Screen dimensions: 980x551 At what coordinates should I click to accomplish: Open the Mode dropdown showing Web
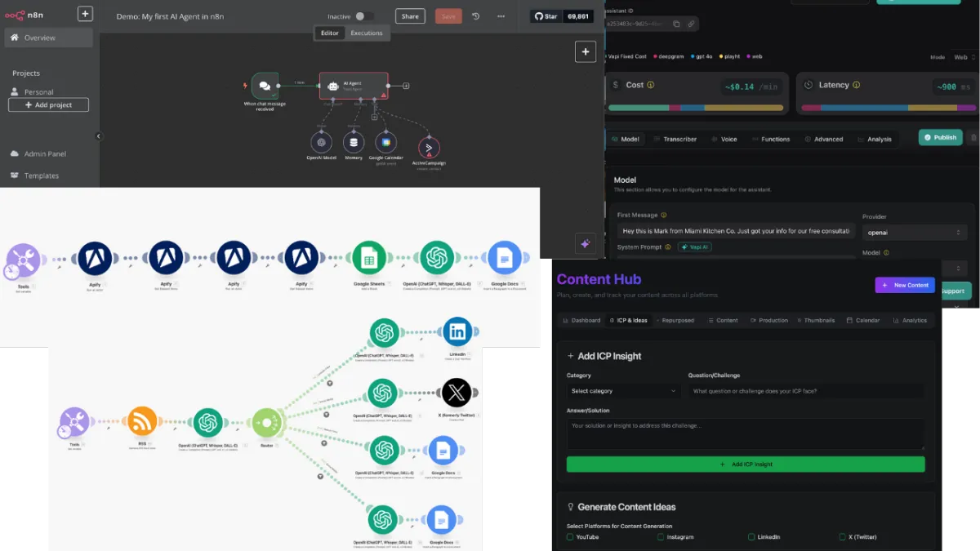963,57
